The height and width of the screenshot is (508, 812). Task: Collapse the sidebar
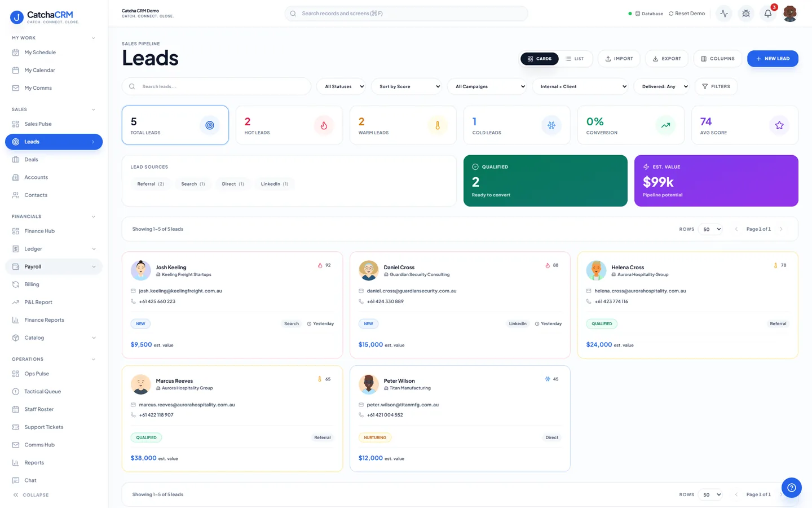31,495
